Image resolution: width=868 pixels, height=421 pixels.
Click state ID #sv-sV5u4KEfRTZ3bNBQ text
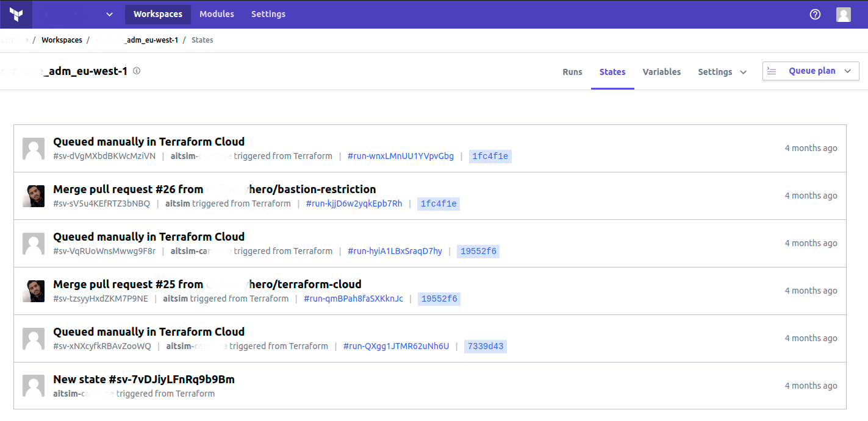101,203
